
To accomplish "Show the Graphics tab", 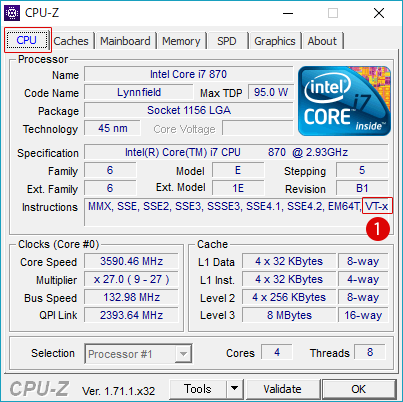I will (x=275, y=41).
